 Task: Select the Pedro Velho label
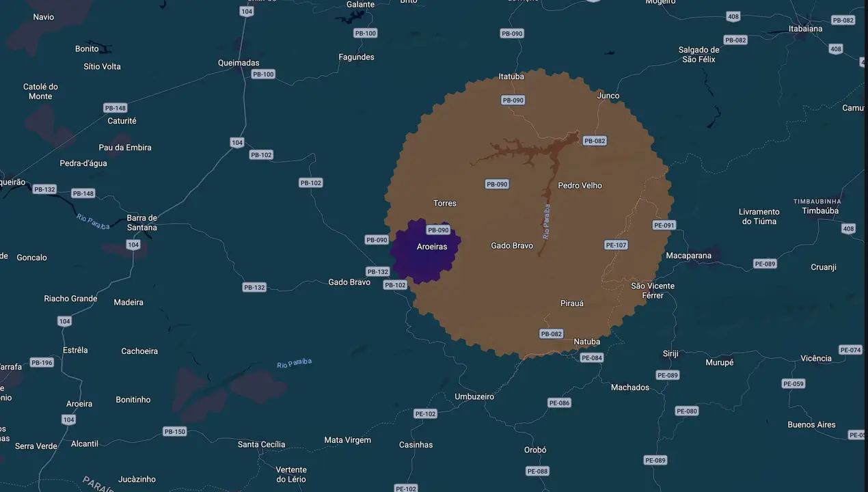(580, 186)
